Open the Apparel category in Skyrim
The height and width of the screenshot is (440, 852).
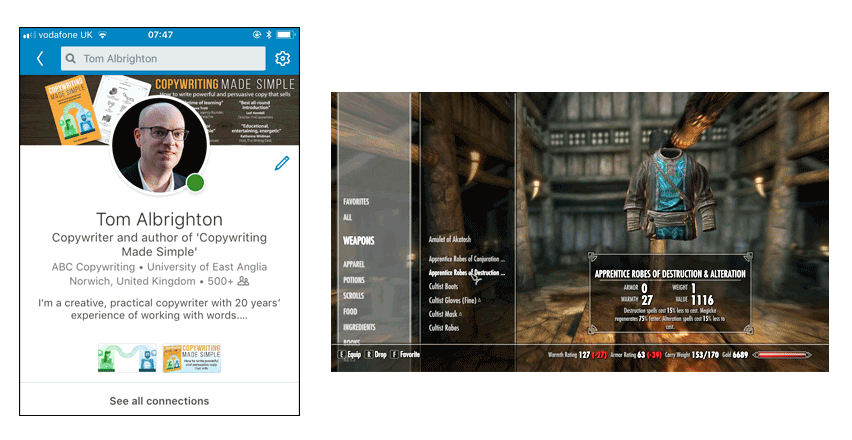click(354, 264)
